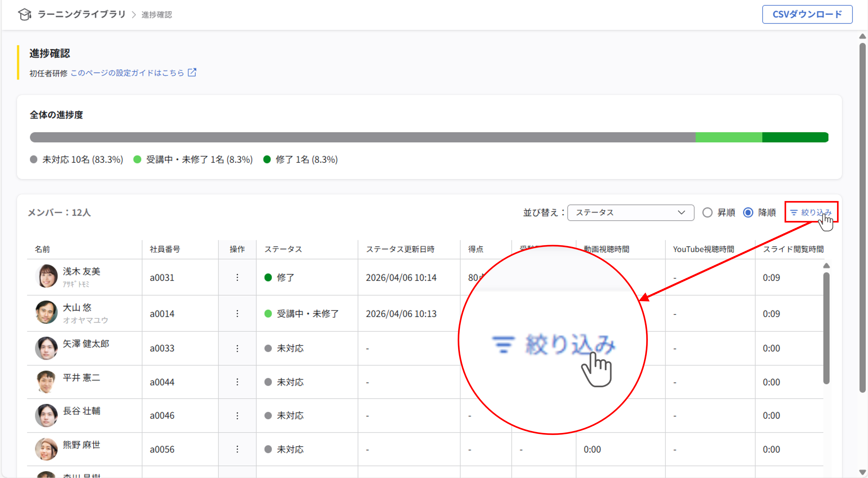Click the profile photo of 長谷 壮輔
Image resolution: width=868 pixels, height=478 pixels.
46,415
